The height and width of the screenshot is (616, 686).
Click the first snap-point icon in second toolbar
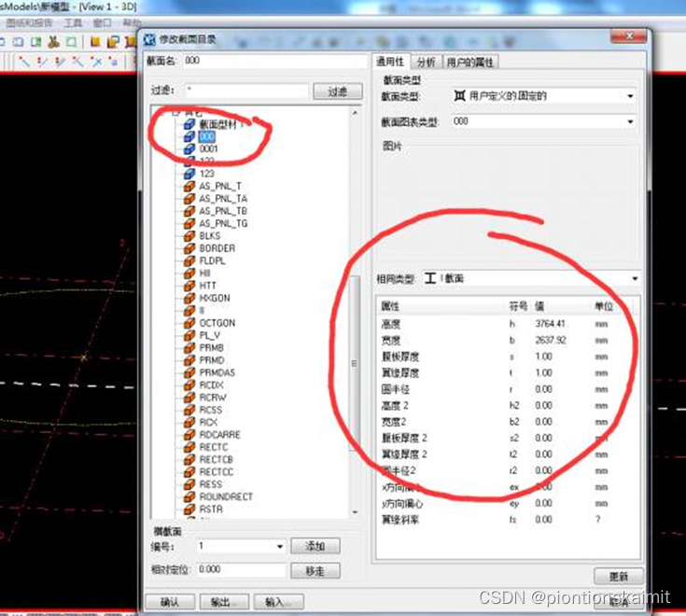[x=23, y=62]
